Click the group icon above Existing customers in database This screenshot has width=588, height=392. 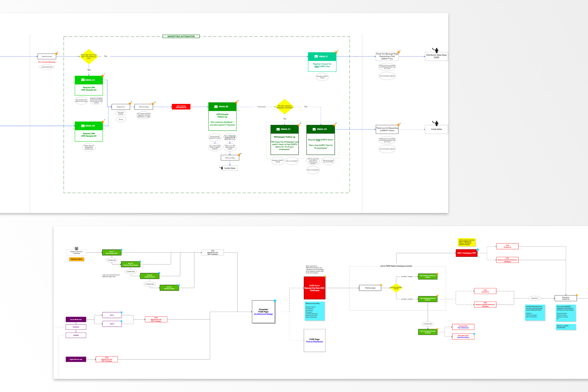76,248
